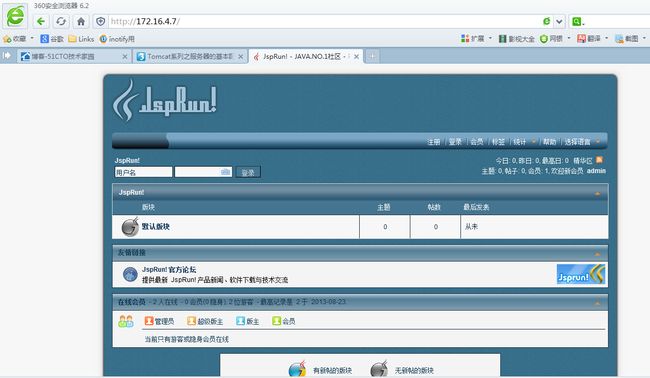The width and height of the screenshot is (650, 378).
Task: Click the Jsprun! banner image thumbnail
Action: click(x=581, y=274)
